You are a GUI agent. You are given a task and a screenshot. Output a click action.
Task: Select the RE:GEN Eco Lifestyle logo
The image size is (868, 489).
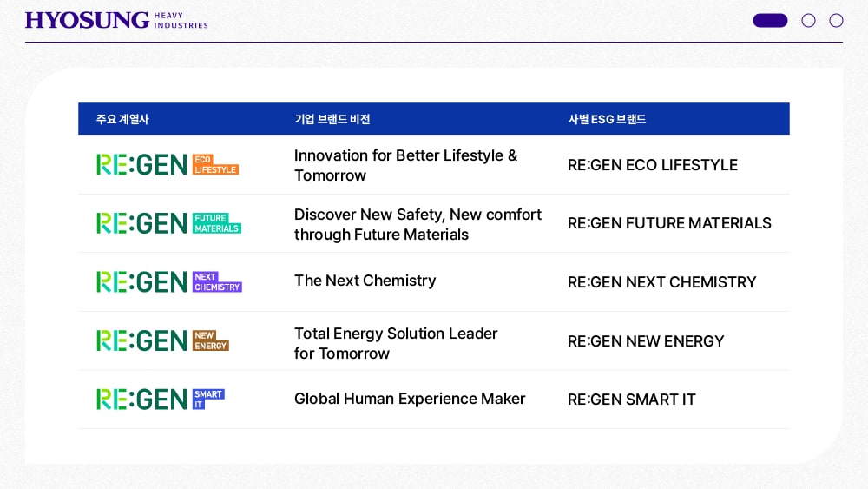[168, 164]
